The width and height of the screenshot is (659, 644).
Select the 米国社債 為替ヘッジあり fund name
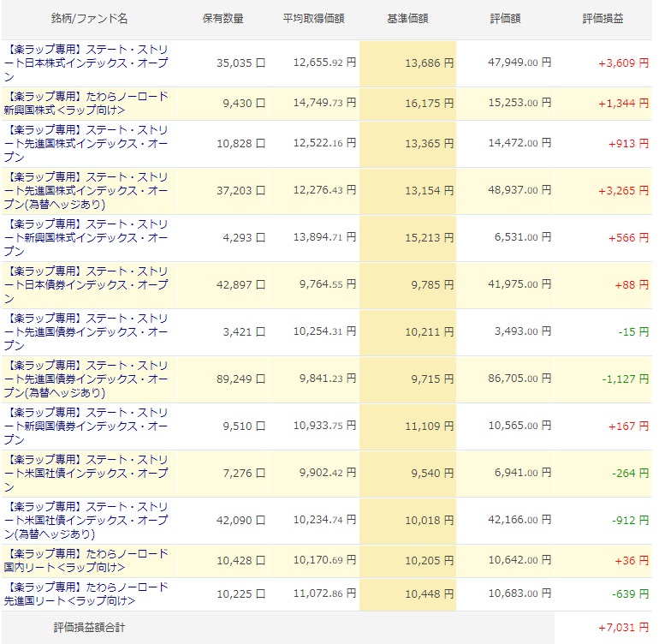(x=86, y=521)
